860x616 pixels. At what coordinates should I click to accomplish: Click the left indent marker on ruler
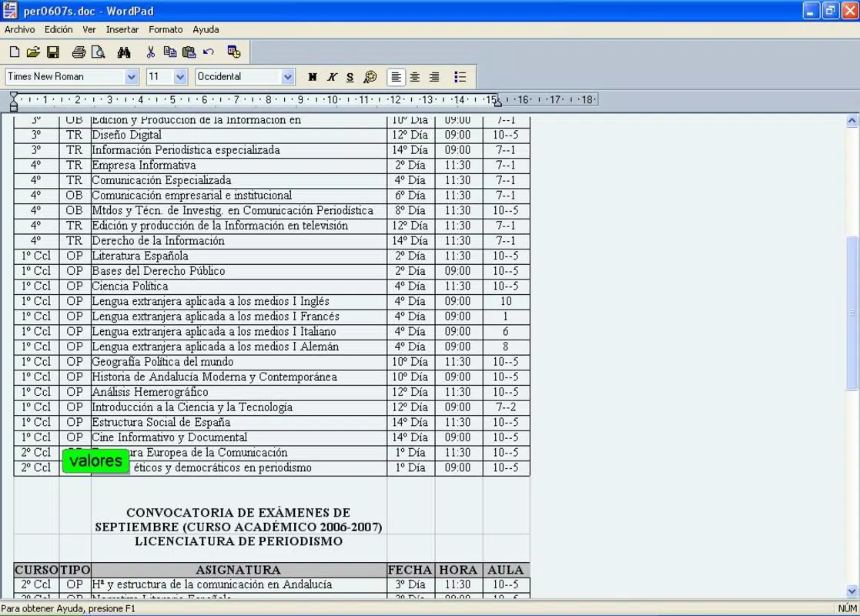(14, 102)
